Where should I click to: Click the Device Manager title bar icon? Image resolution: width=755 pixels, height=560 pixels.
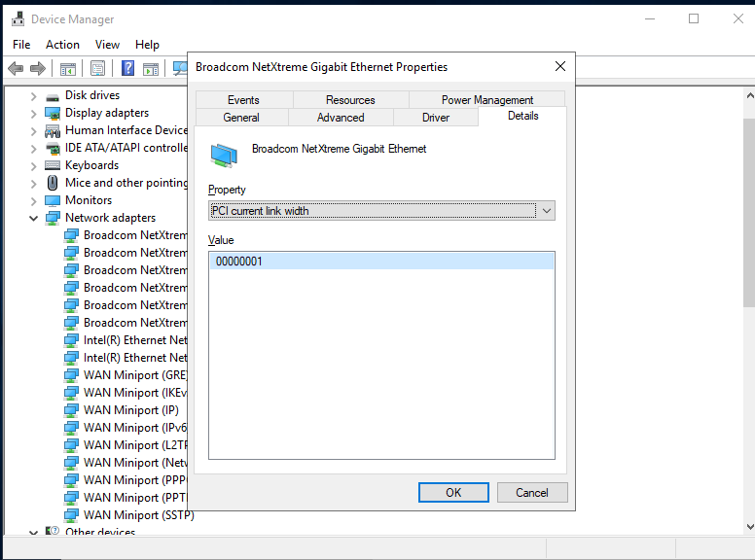click(18, 18)
